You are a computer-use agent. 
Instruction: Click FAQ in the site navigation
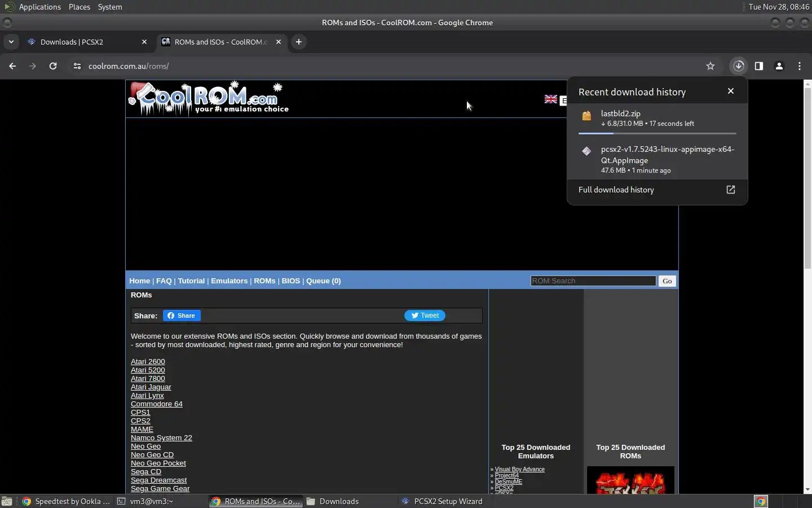(164, 281)
